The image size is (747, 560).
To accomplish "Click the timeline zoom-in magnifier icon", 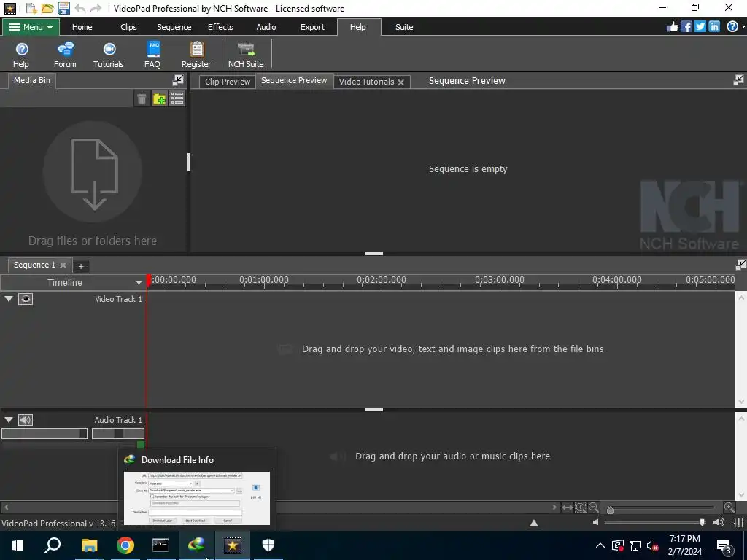I will click(729, 507).
